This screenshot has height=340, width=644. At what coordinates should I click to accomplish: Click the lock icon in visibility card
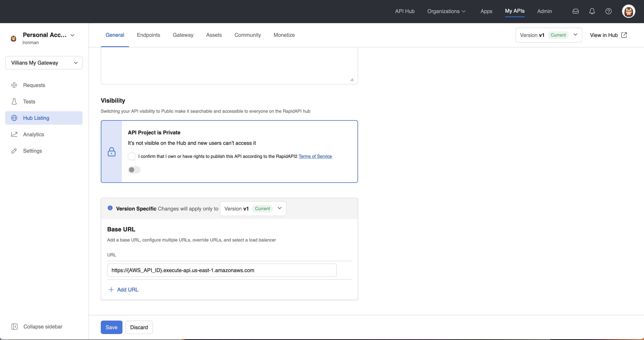click(111, 152)
